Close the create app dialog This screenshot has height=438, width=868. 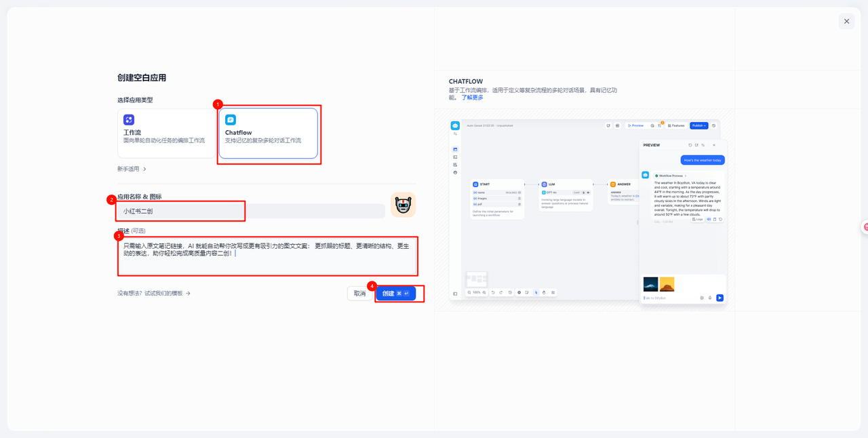pos(846,22)
